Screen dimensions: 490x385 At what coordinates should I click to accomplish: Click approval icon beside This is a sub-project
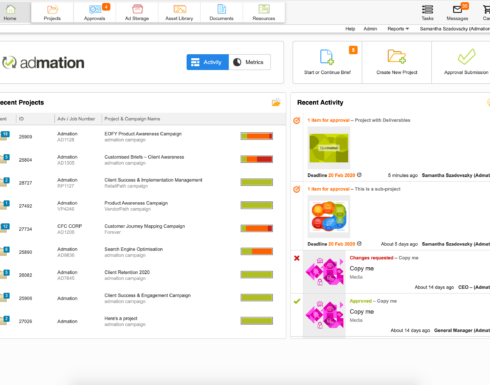296,190
